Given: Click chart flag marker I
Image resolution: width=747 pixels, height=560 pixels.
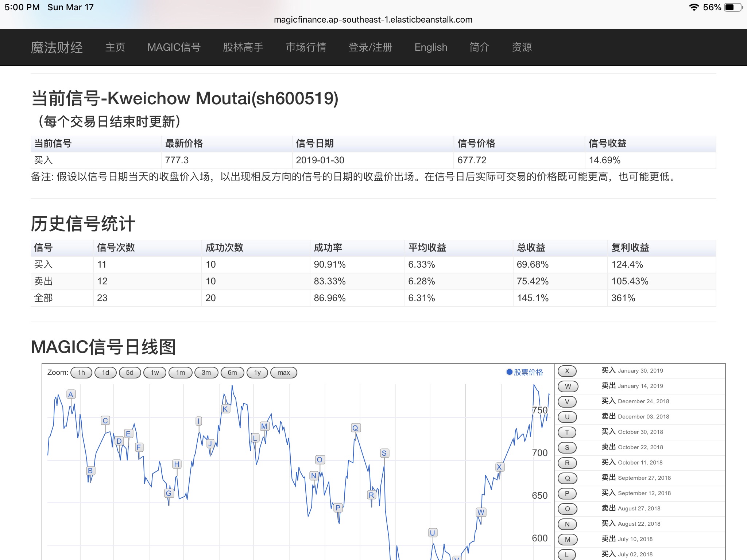Looking at the screenshot, I should coord(198,421).
